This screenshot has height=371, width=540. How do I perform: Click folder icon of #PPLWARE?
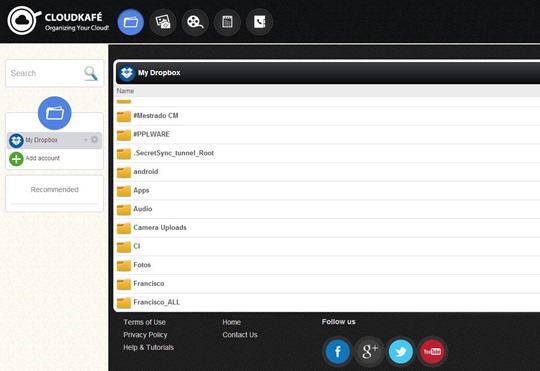124,135
